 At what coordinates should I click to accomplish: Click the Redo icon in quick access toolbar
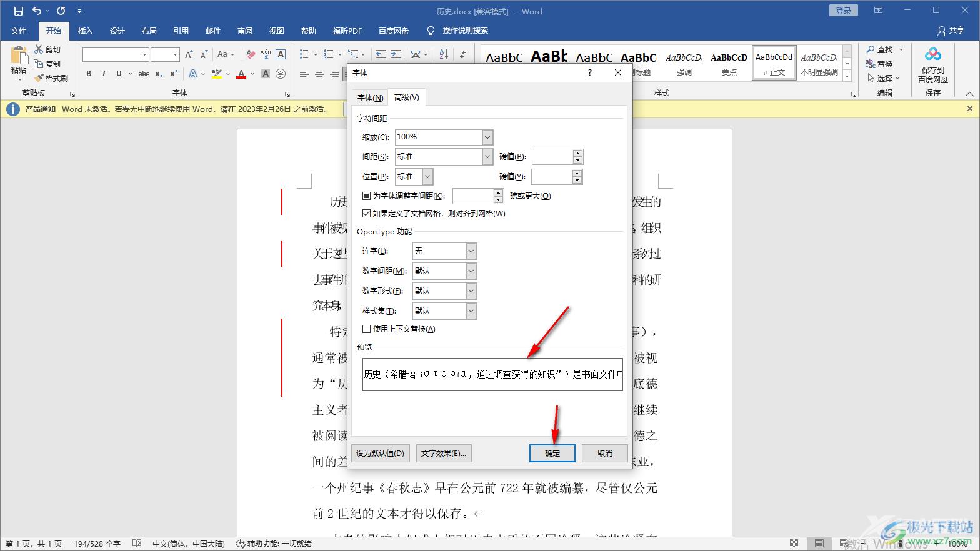click(x=61, y=11)
